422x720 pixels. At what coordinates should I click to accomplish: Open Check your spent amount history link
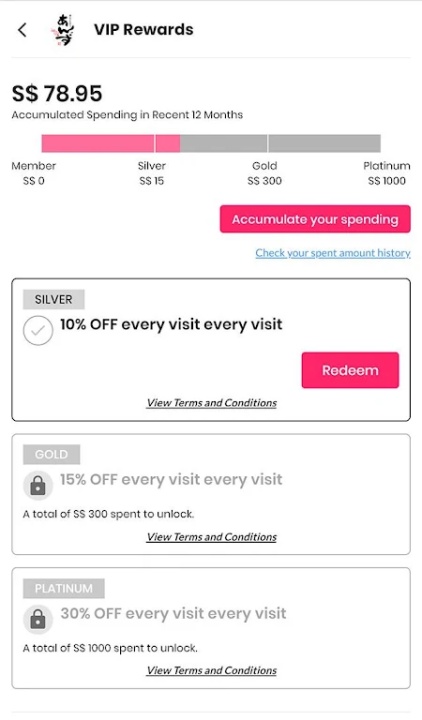(x=333, y=253)
